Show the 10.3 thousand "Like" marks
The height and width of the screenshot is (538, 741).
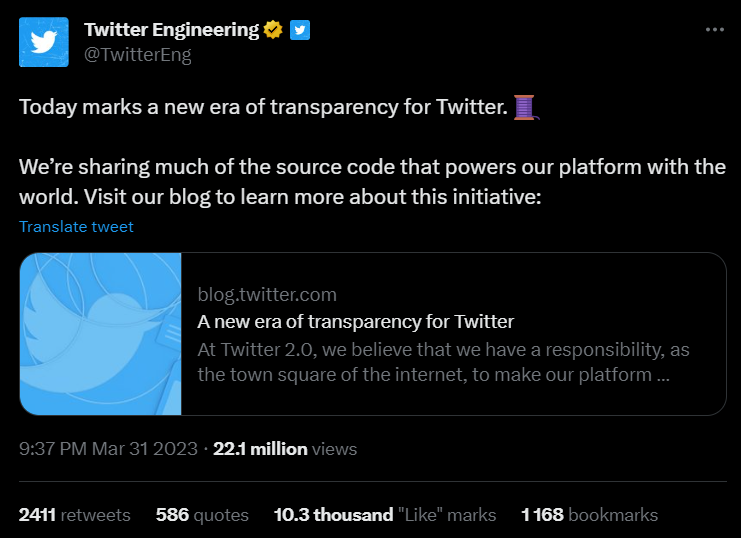coord(385,515)
